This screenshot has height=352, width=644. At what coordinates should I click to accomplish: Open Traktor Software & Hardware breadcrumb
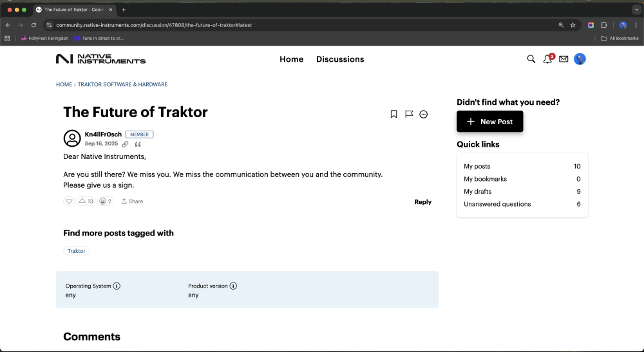pyautogui.click(x=122, y=84)
